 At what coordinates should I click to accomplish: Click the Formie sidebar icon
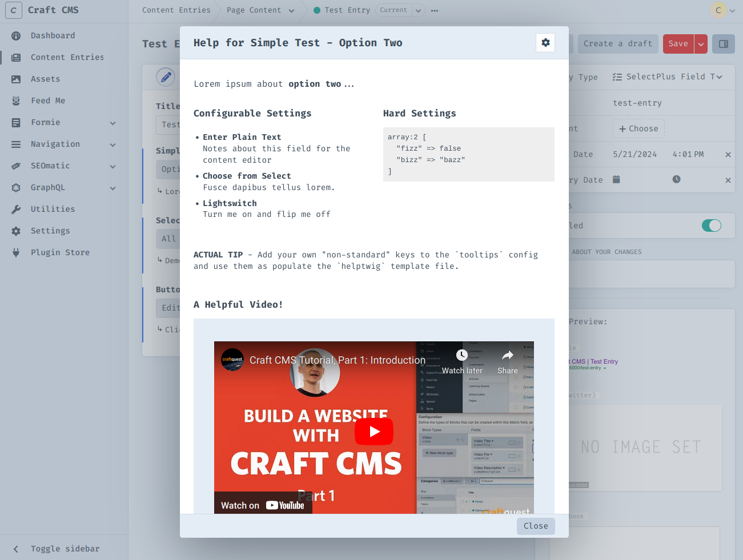tap(16, 122)
